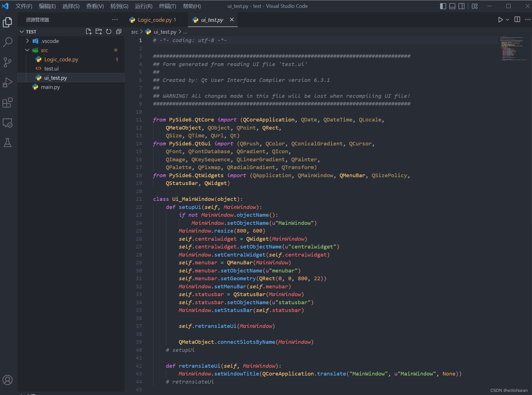This screenshot has height=395, width=532.
Task: Open the 转到(G) menu
Action: pyautogui.click(x=119, y=6)
